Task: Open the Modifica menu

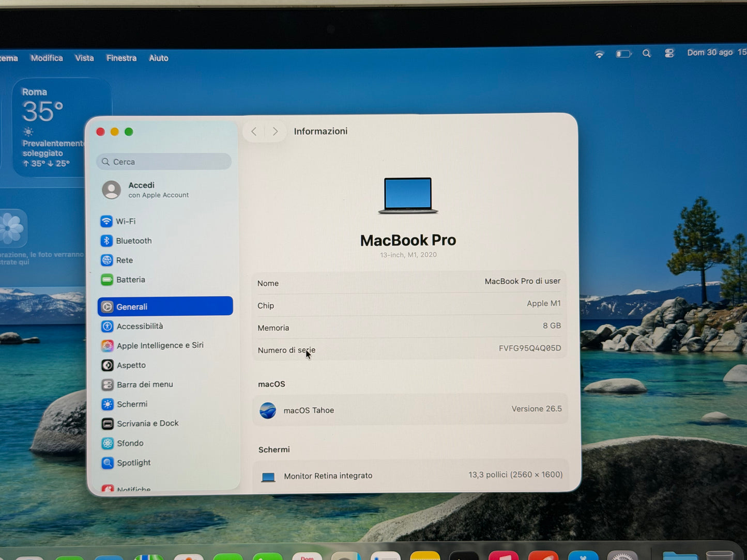Action: coord(47,58)
